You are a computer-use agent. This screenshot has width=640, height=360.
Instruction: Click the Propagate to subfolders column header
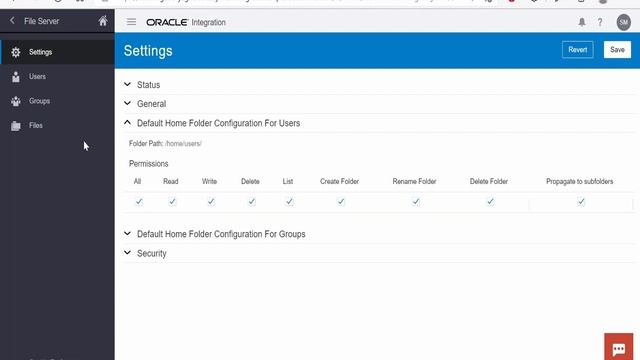click(580, 182)
